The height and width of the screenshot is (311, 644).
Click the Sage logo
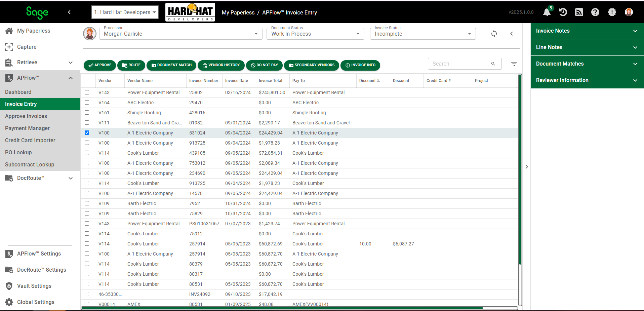37,12
